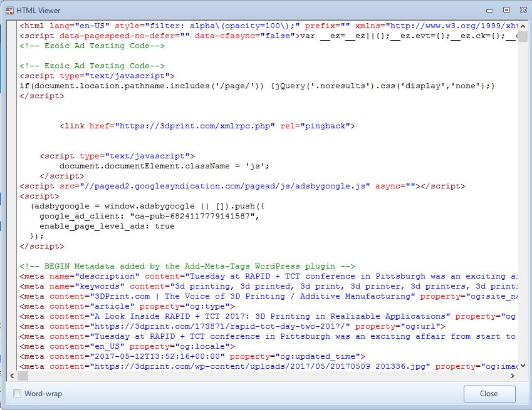532x410 pixels.
Task: Minimize the HTML Viewer window
Action: [489, 11]
